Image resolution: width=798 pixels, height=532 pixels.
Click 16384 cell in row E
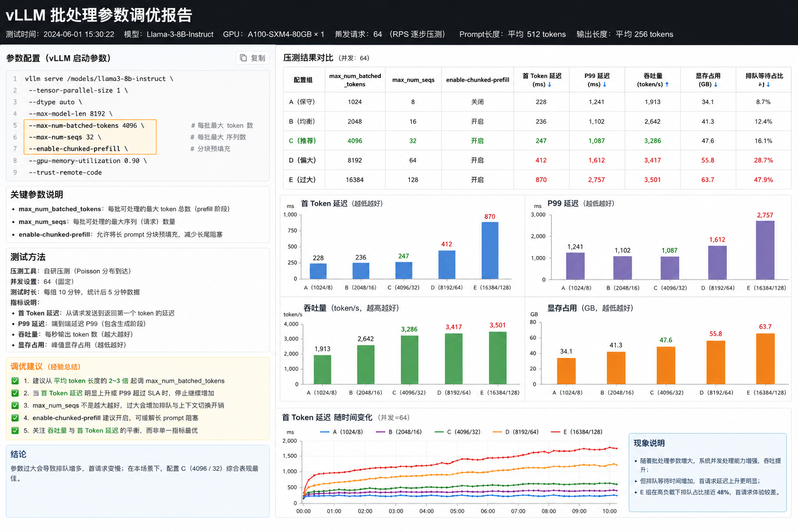coord(355,180)
